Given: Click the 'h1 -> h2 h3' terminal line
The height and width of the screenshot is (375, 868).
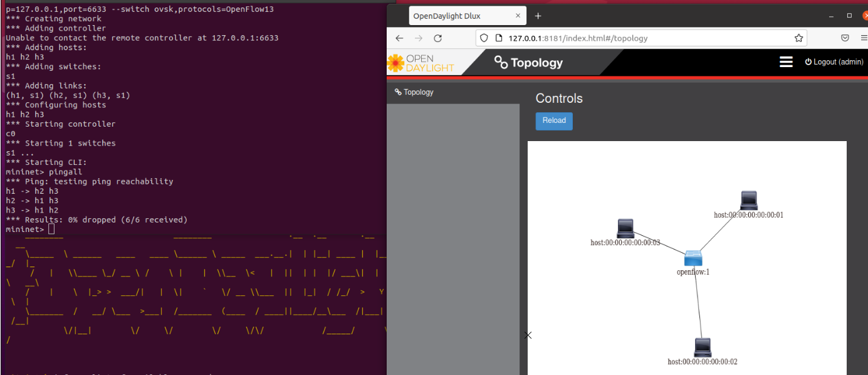Looking at the screenshot, I should pos(32,191).
